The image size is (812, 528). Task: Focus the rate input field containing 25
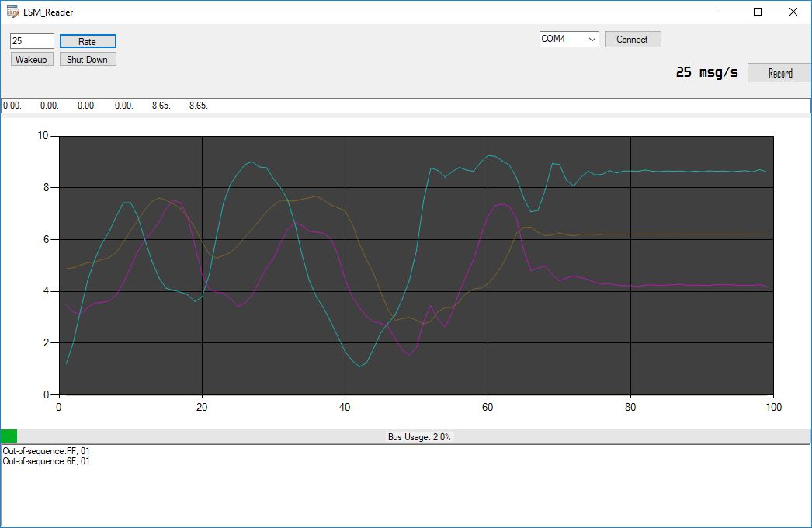click(32, 41)
